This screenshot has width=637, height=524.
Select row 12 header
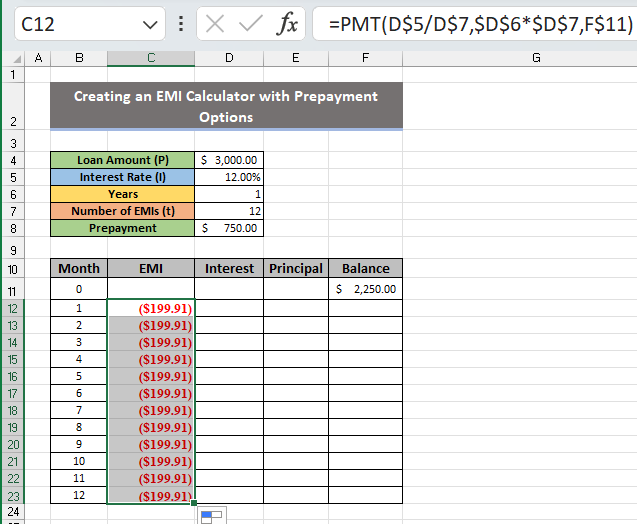pos(13,308)
